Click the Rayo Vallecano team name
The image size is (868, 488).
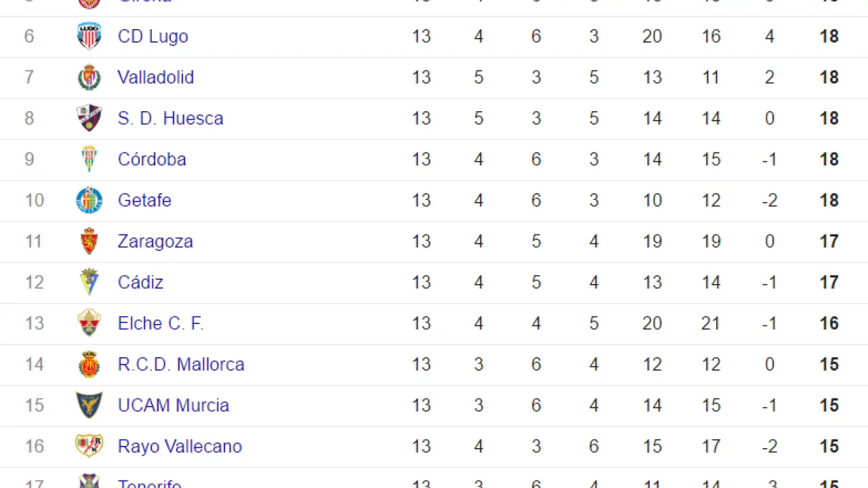pyautogui.click(x=180, y=446)
